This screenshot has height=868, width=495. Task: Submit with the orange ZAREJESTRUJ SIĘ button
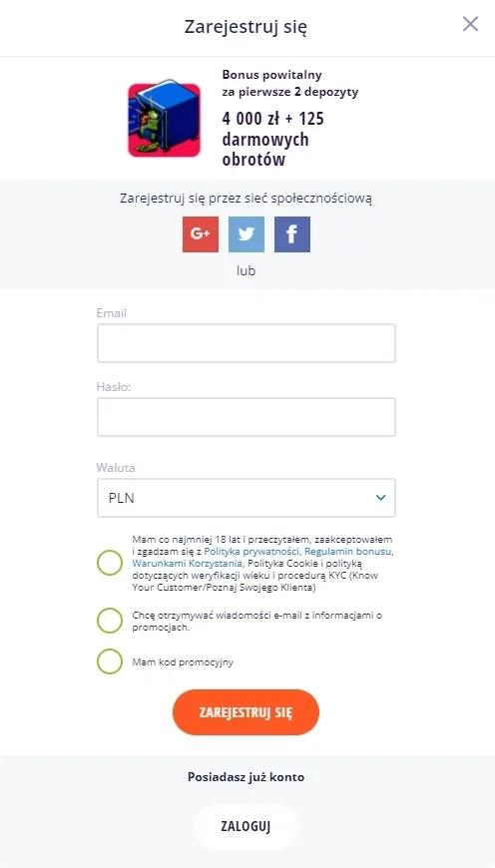click(246, 712)
